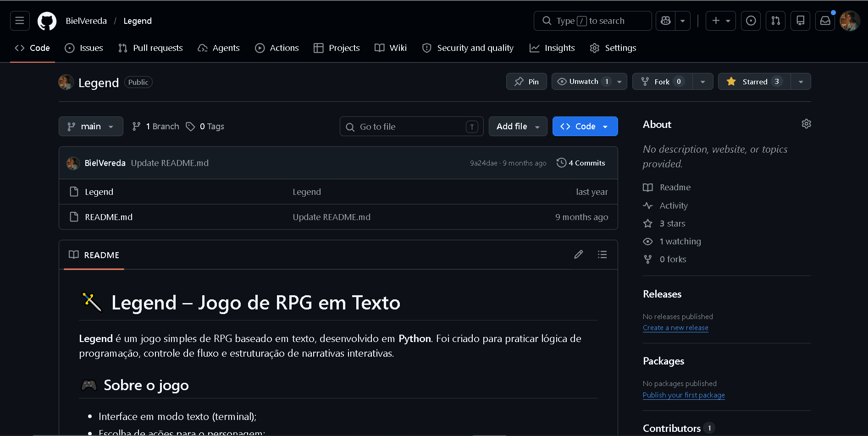Switch to the Pull requests tab
The height and width of the screenshot is (436, 868).
point(150,48)
